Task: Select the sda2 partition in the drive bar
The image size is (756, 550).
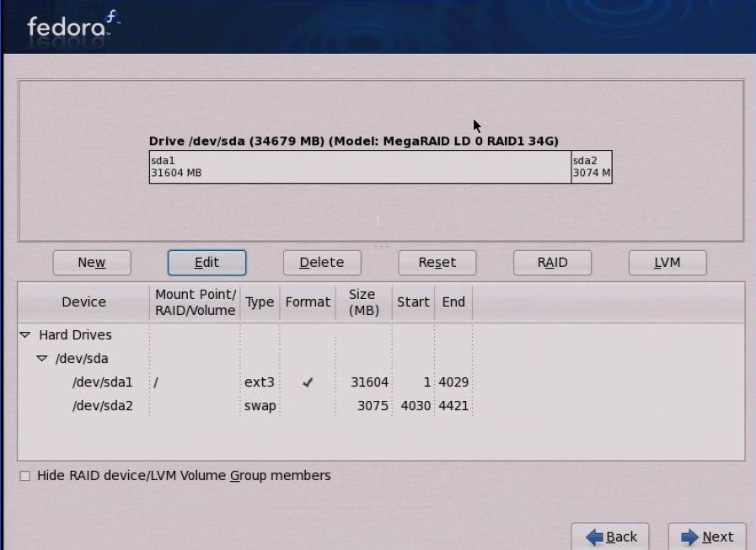Action: pos(590,166)
